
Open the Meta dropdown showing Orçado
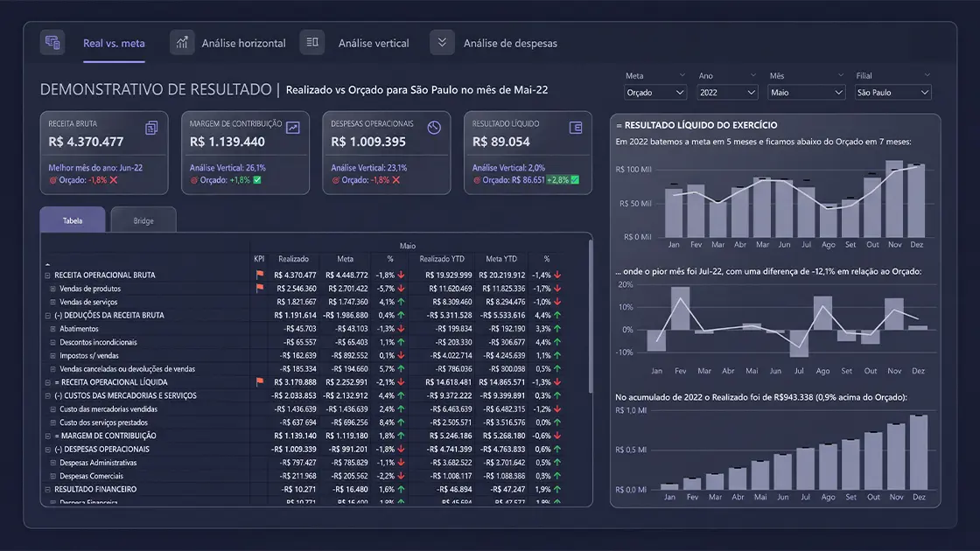(x=654, y=93)
